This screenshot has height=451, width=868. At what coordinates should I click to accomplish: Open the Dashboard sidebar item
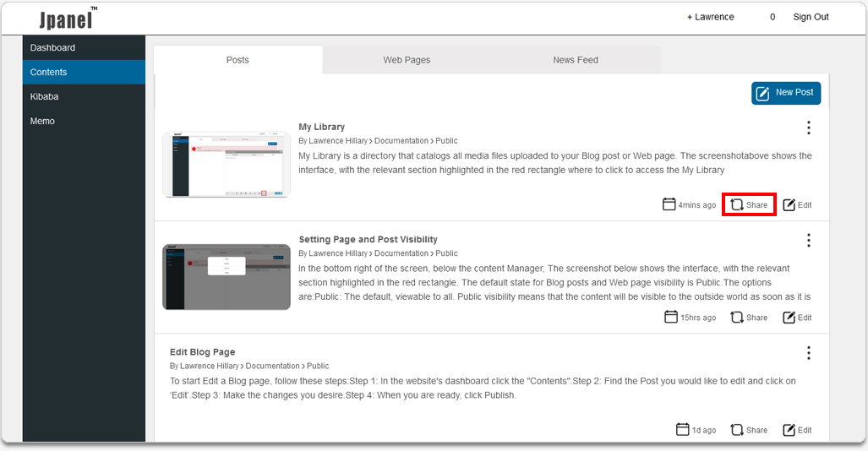tap(85, 47)
